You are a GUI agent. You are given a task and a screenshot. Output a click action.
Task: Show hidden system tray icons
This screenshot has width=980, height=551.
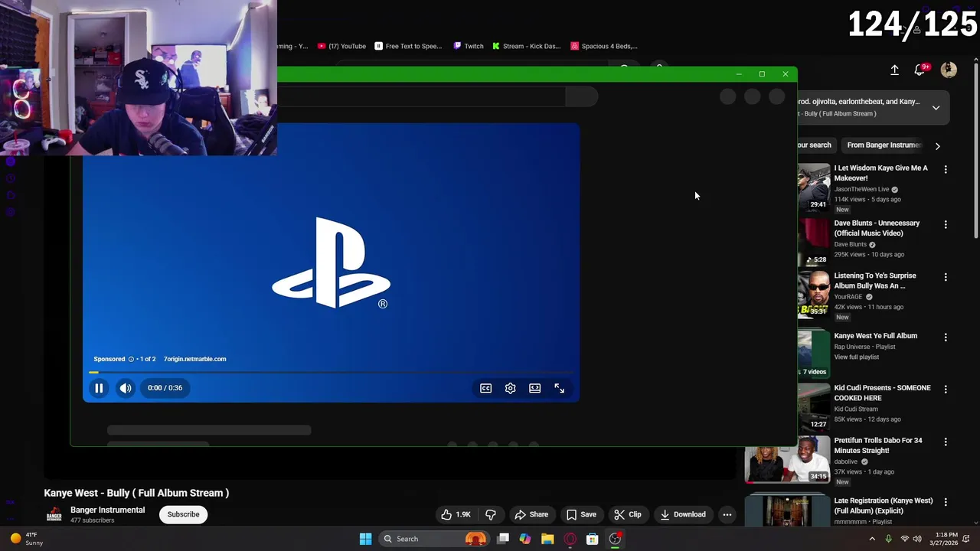(x=871, y=539)
